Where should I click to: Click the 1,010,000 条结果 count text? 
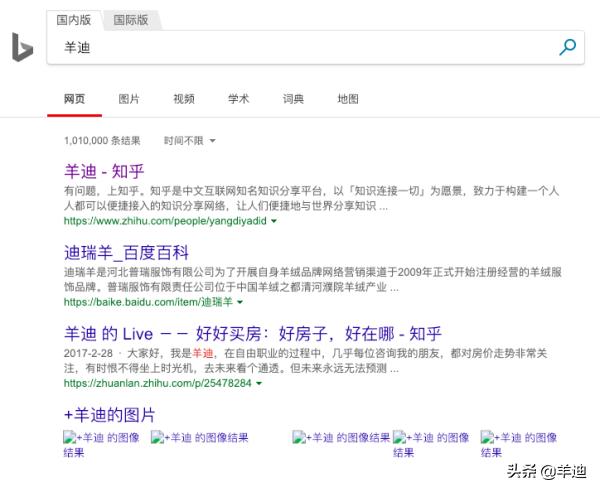click(x=102, y=141)
